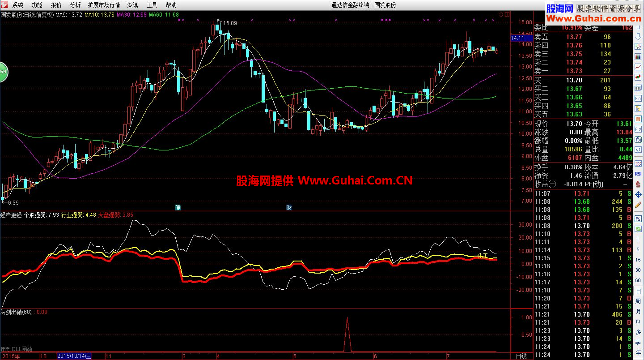Open the 帮助 menu
Viewport: 644px width, 360px height.
pyautogui.click(x=171, y=5)
